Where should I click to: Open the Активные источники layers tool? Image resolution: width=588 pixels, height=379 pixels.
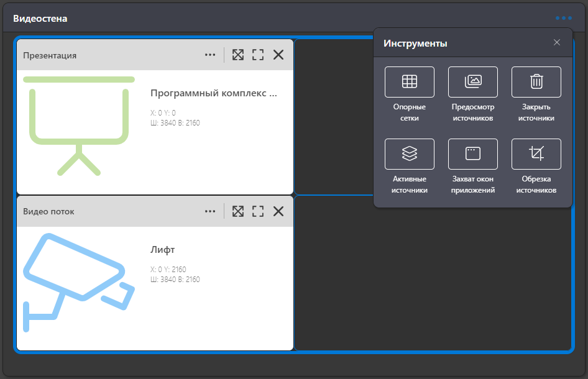410,154
